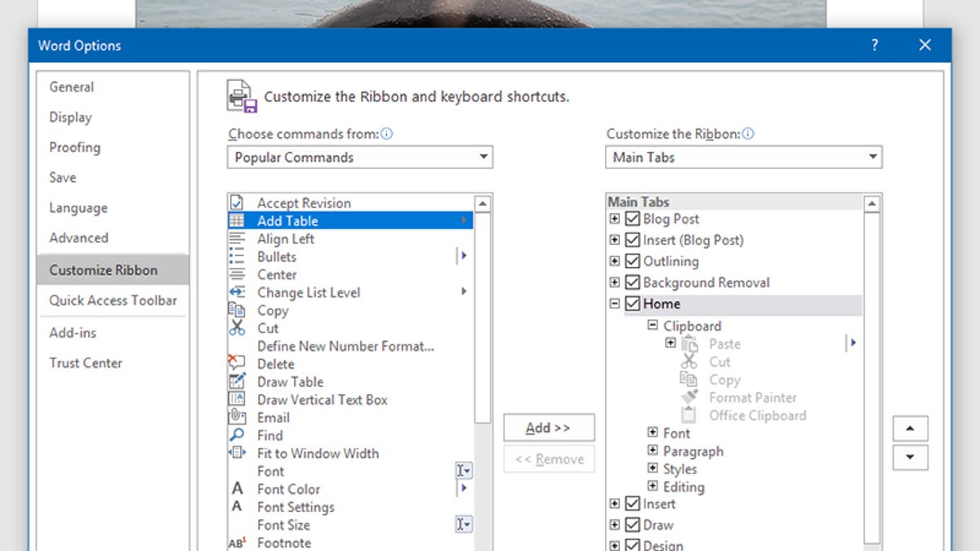Click the Office Clipboard icon
This screenshot has width=980, height=551.
pos(689,415)
